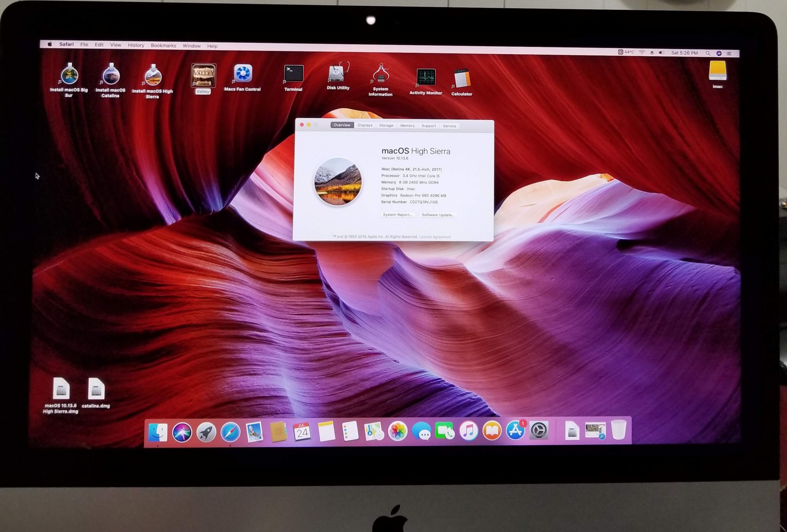Open the Trash in the Dock

619,430
